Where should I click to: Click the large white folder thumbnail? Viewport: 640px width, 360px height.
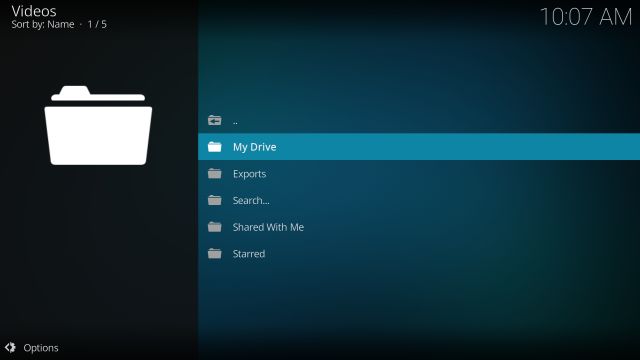click(x=98, y=125)
